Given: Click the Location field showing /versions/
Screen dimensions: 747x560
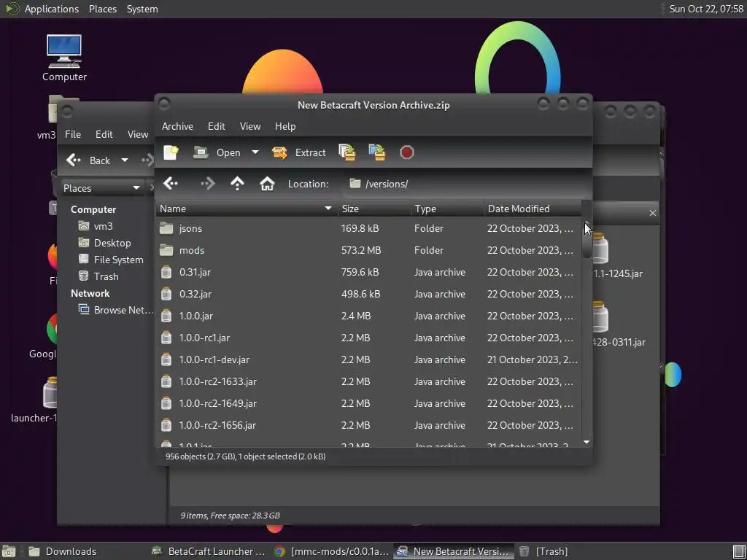Looking at the screenshot, I should tap(465, 184).
